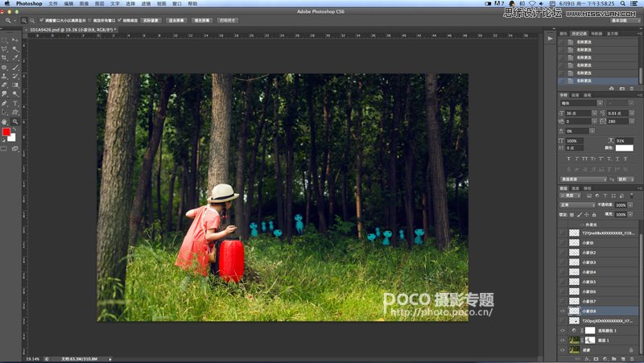This screenshot has width=644, height=363.
Task: Hide the 图层 1 layer
Action: tap(562, 340)
